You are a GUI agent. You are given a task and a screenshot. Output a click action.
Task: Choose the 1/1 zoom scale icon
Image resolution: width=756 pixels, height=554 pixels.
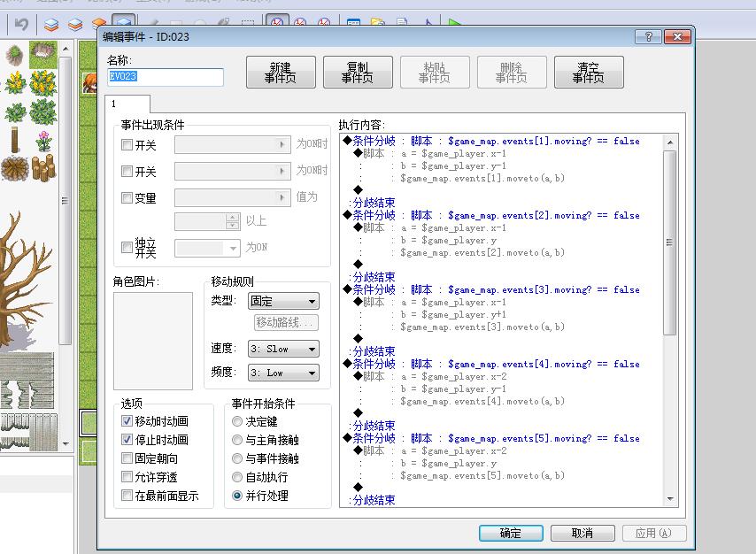coord(277,22)
